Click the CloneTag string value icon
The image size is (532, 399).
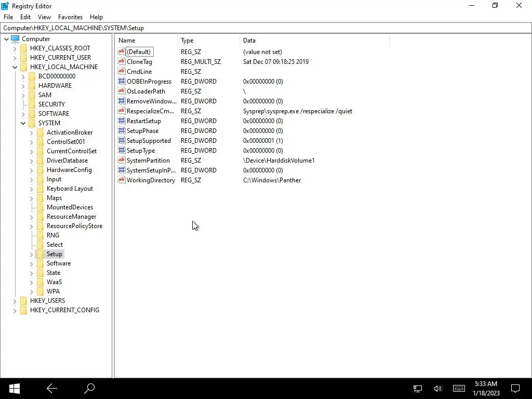(122, 61)
